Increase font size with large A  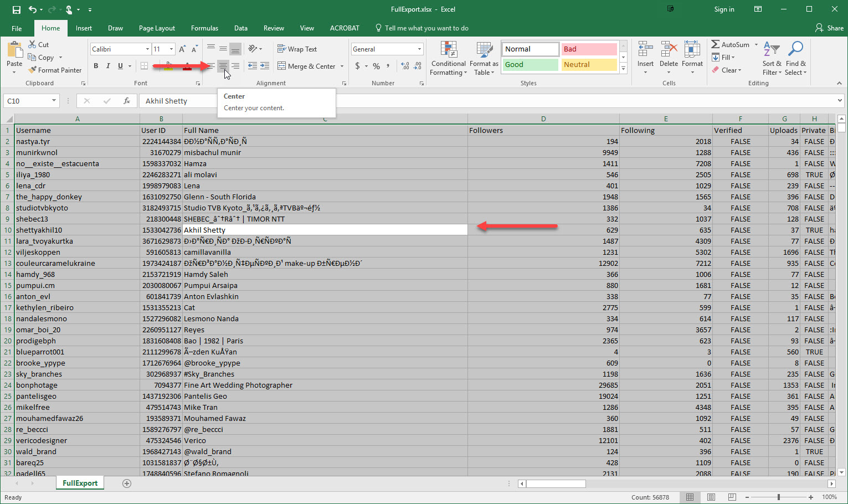click(182, 49)
